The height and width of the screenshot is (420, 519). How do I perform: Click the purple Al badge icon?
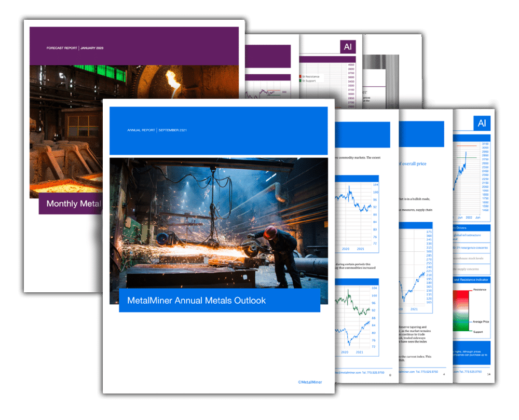tap(348, 47)
